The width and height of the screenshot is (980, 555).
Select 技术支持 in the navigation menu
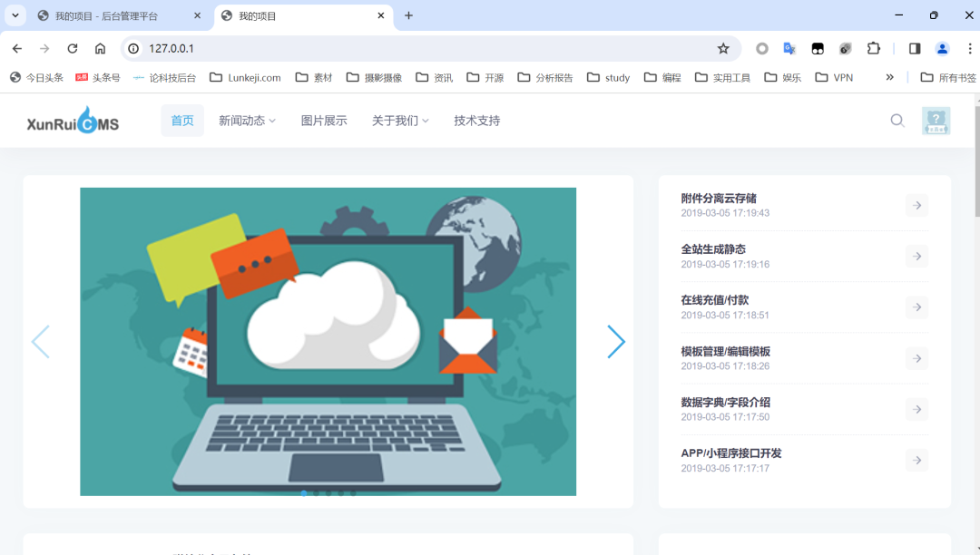click(475, 120)
